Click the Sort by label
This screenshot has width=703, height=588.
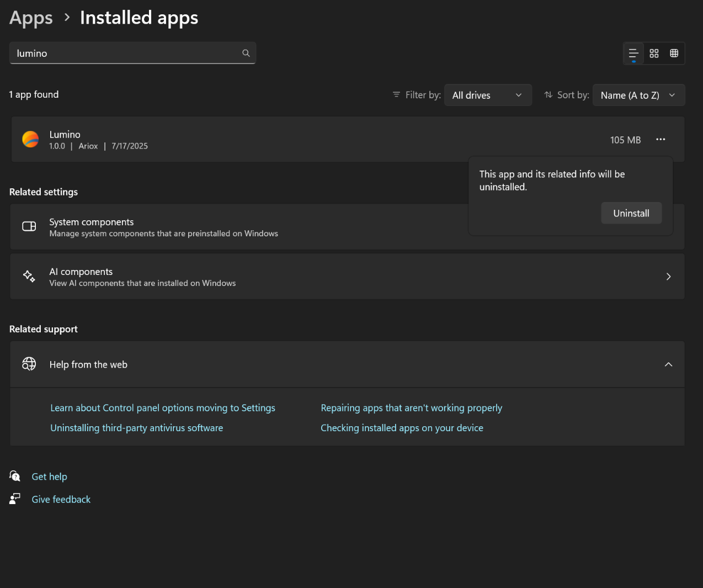pyautogui.click(x=573, y=95)
